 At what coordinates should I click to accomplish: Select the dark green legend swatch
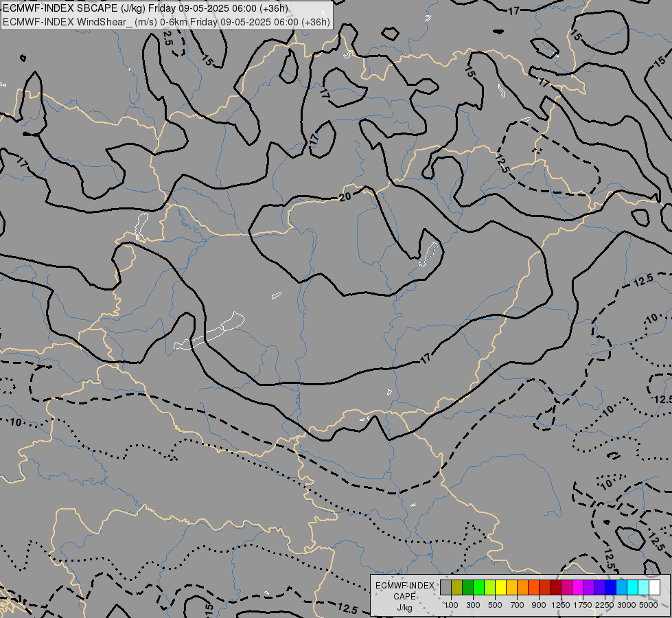coord(468,588)
